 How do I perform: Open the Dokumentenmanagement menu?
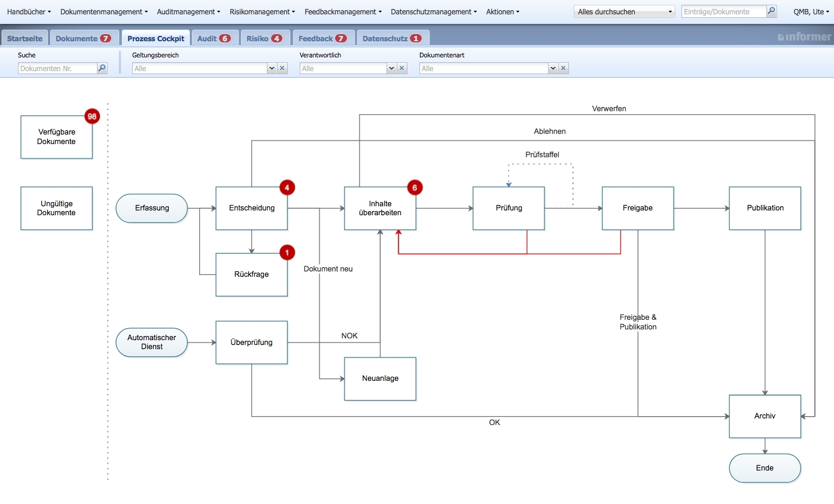(104, 12)
